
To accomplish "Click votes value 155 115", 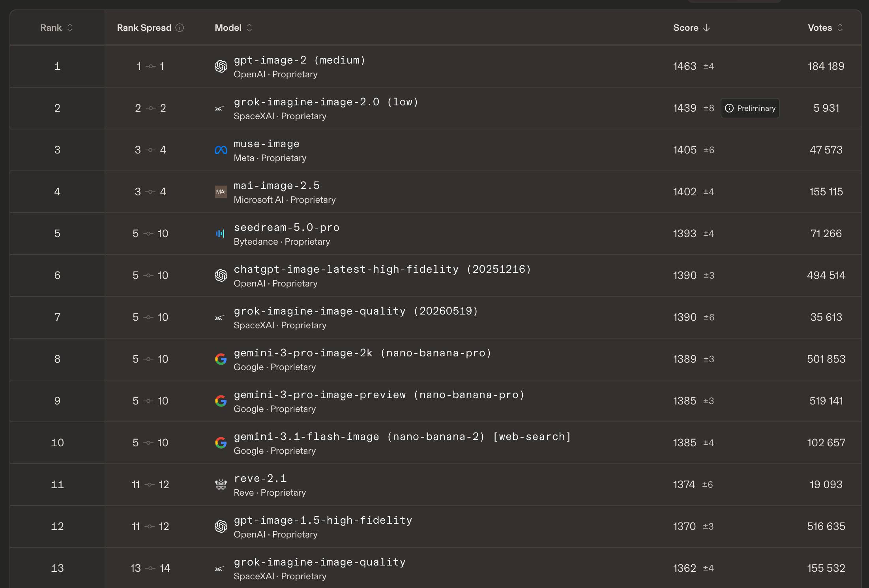I will pyautogui.click(x=826, y=192).
